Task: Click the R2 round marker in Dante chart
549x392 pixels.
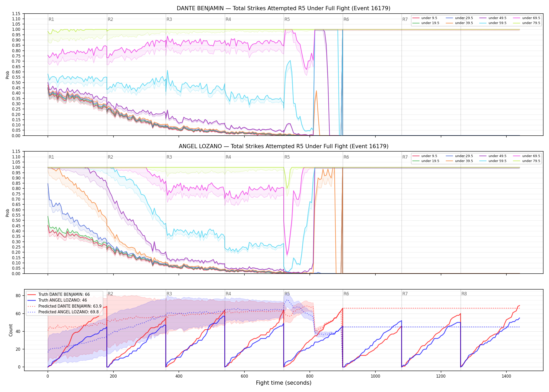Action: (110, 19)
